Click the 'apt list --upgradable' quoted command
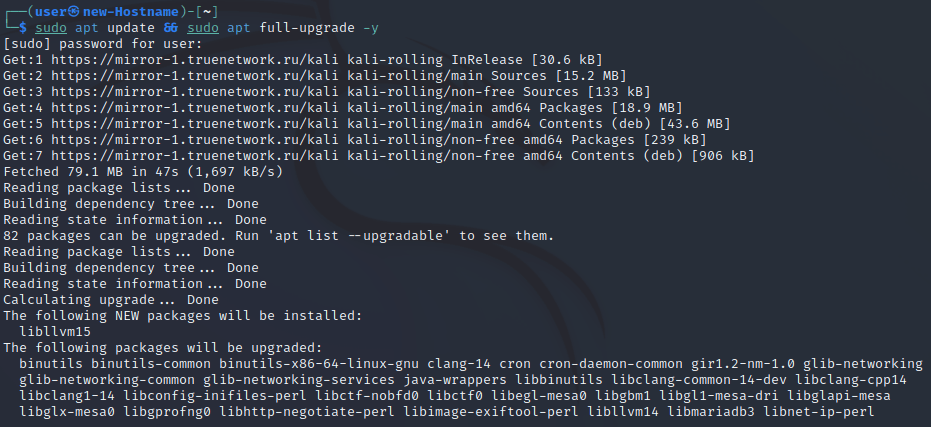931x427 pixels. [x=343, y=236]
